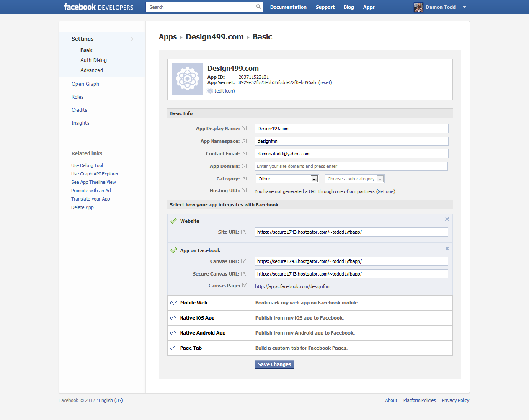Viewport: 529px width, 420px height.
Task: Enable the Mobile Web integration checkmark
Action: [173, 303]
